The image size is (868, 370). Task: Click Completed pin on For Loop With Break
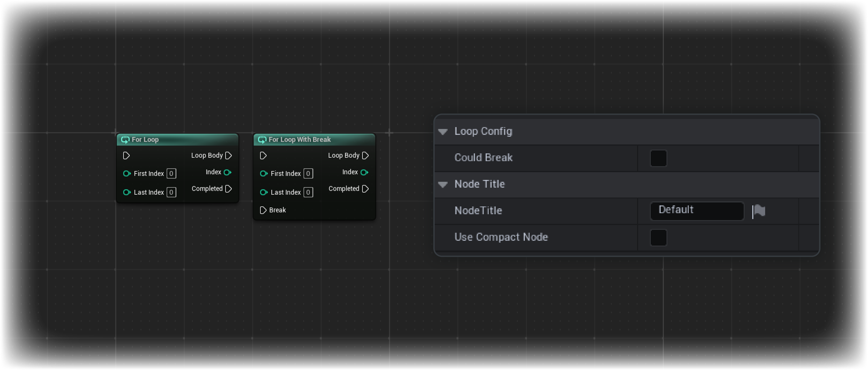366,189
